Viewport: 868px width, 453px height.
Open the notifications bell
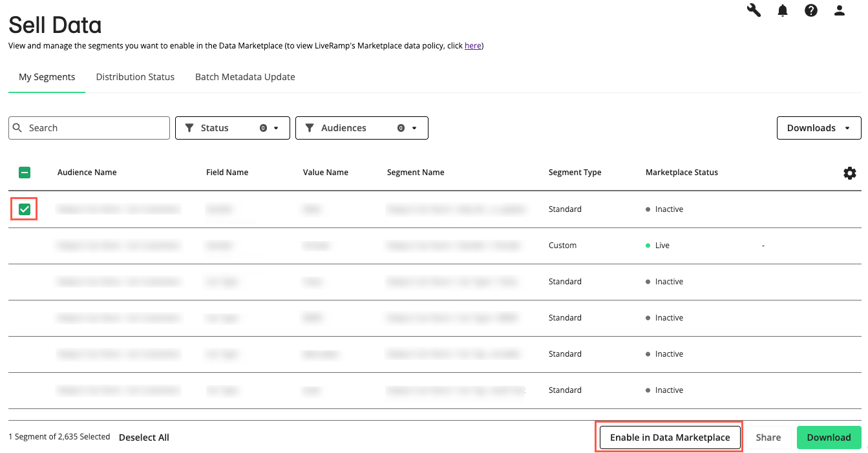coord(783,10)
